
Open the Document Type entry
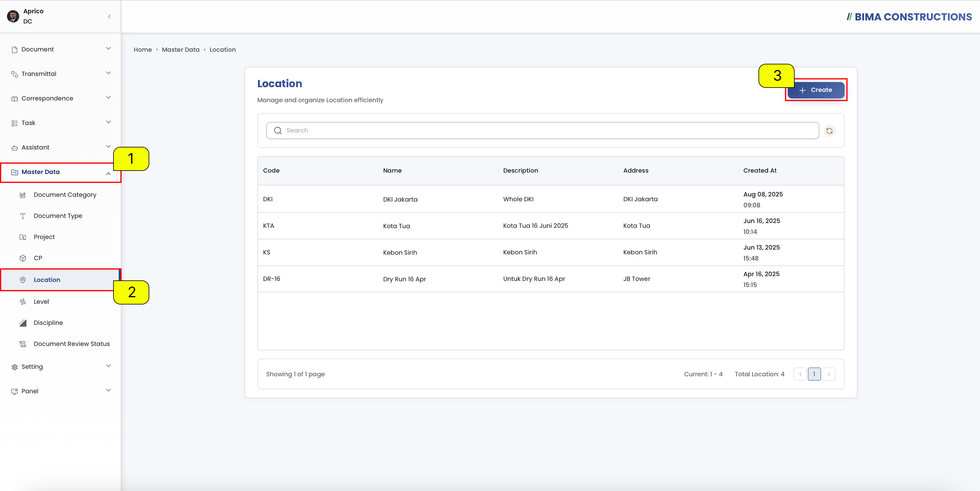(58, 216)
